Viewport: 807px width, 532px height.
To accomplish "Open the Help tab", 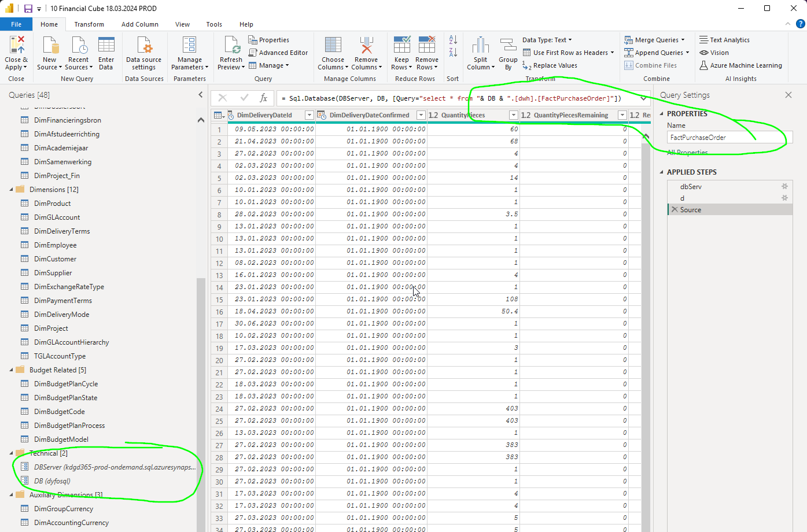I will [246, 24].
